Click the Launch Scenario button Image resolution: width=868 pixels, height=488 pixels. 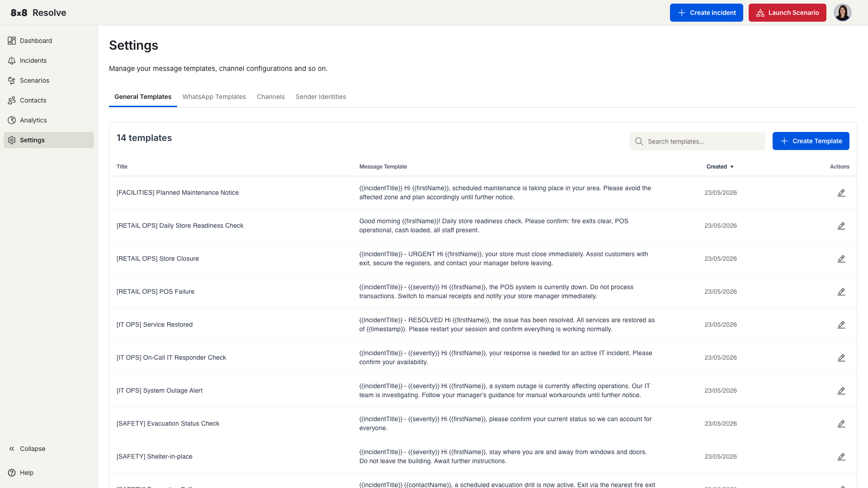click(x=787, y=13)
